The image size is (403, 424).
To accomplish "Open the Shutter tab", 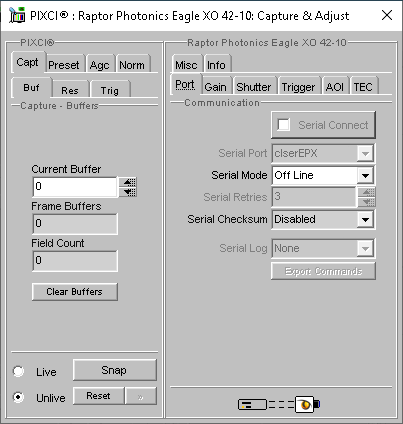I will point(254,87).
